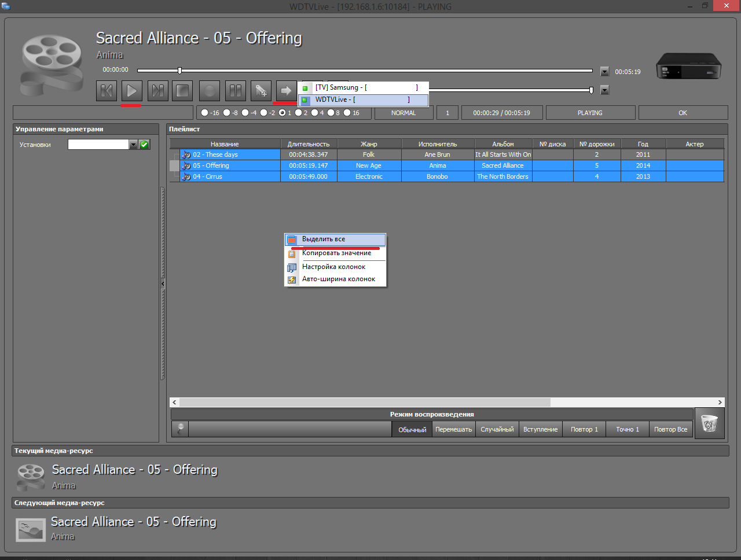This screenshot has width=741, height=560.
Task: Click the trash bin icon
Action: coord(709,424)
